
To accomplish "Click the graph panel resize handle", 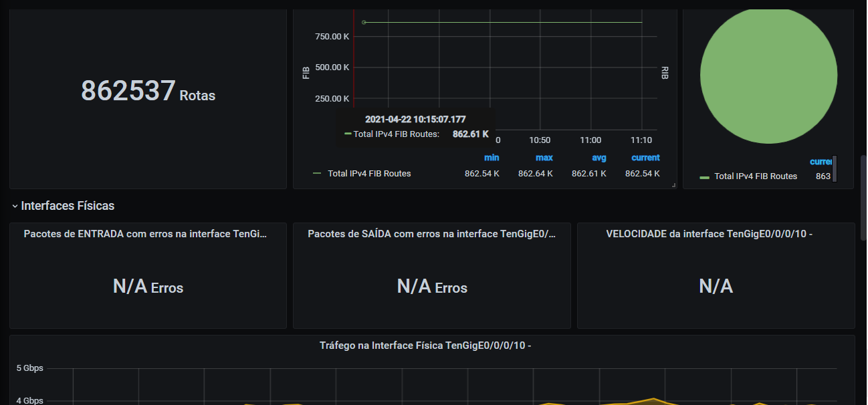I will pos(673,185).
